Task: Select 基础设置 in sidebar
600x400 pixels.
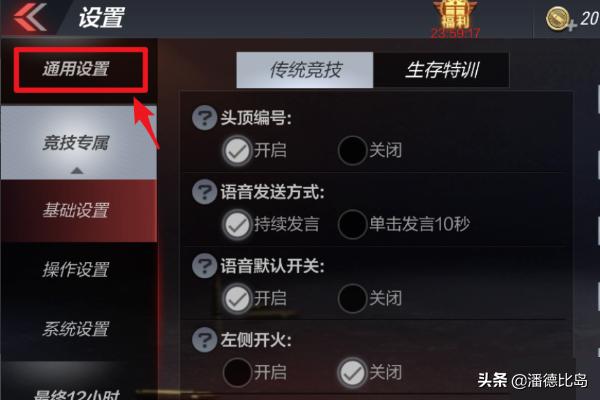Action: [79, 211]
